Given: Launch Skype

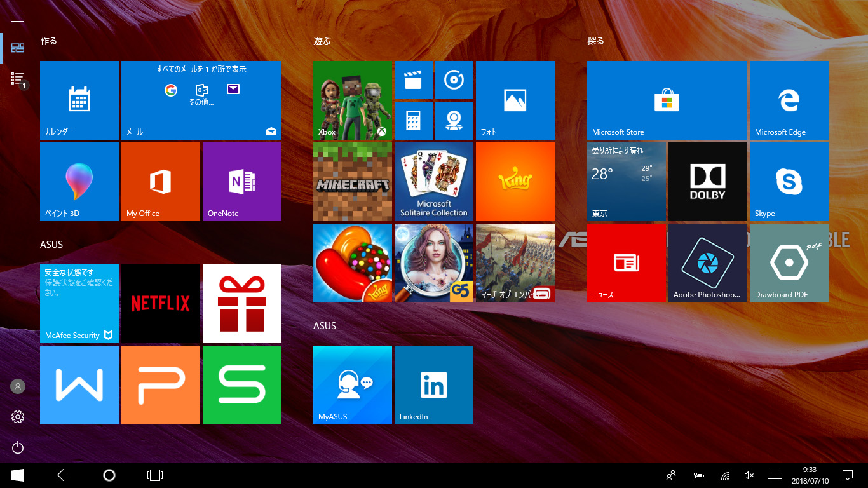Looking at the screenshot, I should coord(789,182).
